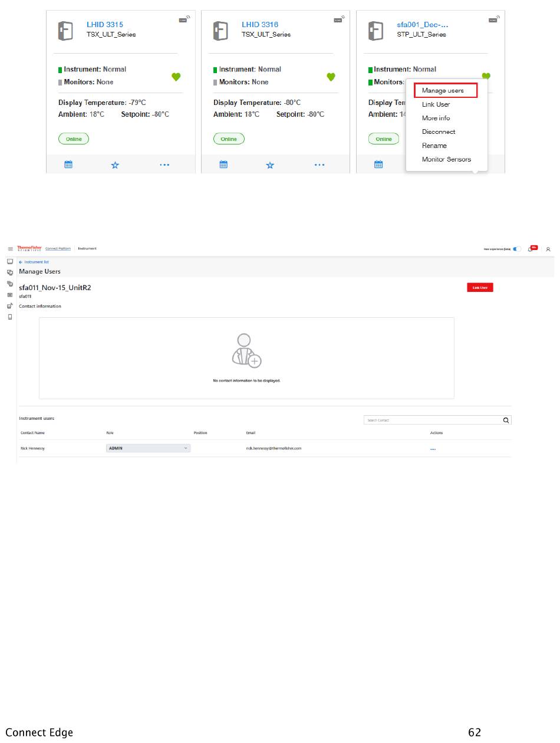Click first sidebar icon below hamburger menu

pyautogui.click(x=10, y=261)
